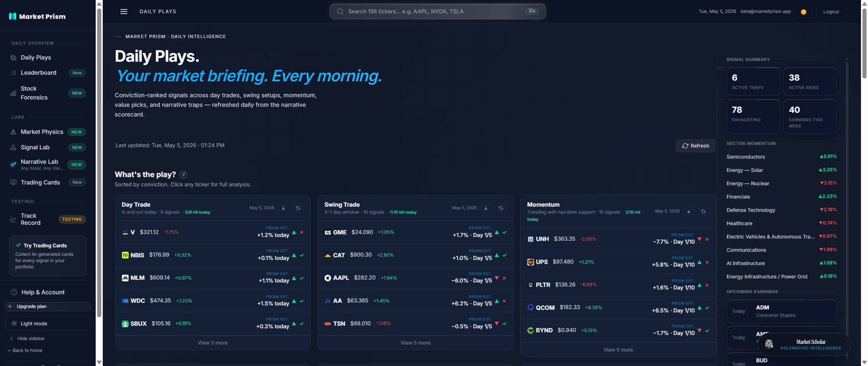Click the UNH ticker logo icon
The image size is (868, 366).
click(531, 239)
